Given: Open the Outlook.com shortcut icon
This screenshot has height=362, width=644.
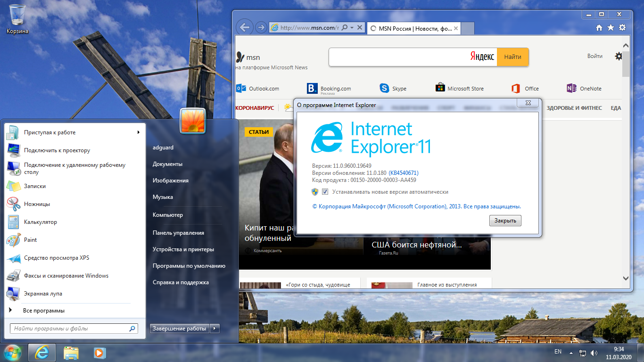Looking at the screenshot, I should click(x=241, y=88).
